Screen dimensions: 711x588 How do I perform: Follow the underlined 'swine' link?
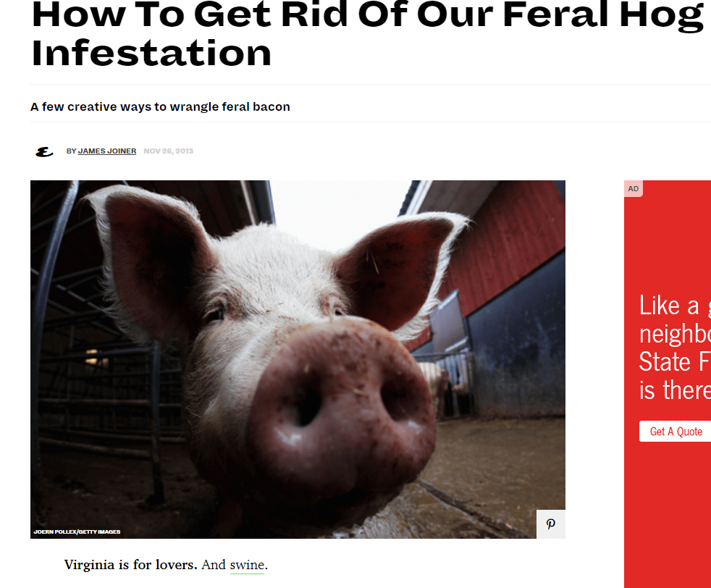click(x=247, y=565)
